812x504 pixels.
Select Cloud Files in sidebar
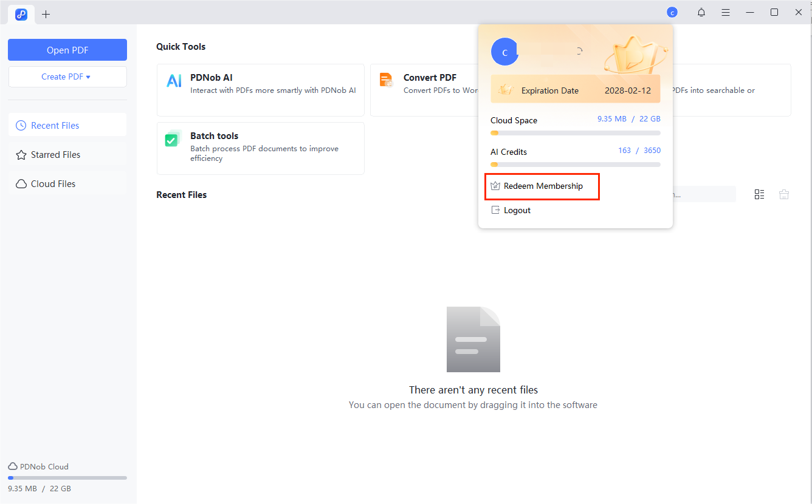tap(67, 183)
